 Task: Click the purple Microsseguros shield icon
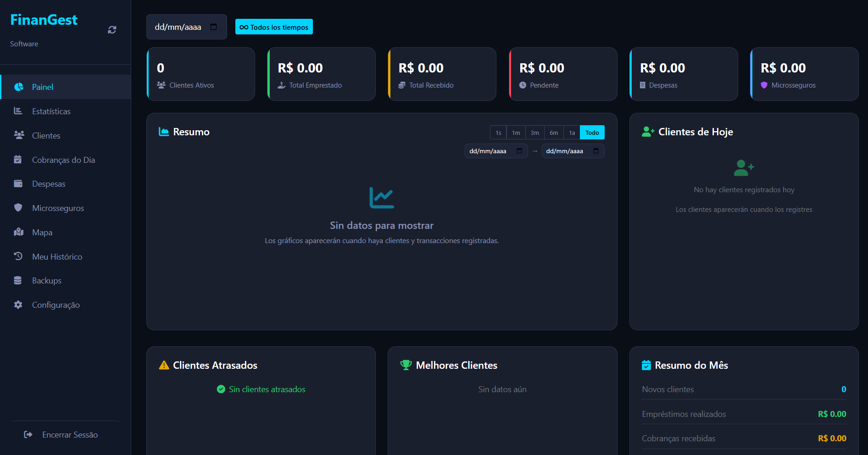pyautogui.click(x=764, y=85)
